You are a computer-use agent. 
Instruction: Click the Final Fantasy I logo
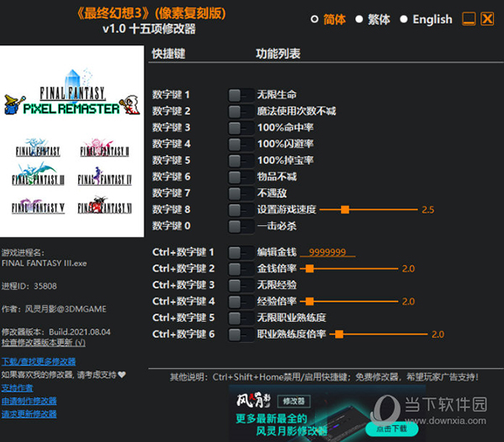point(38,148)
